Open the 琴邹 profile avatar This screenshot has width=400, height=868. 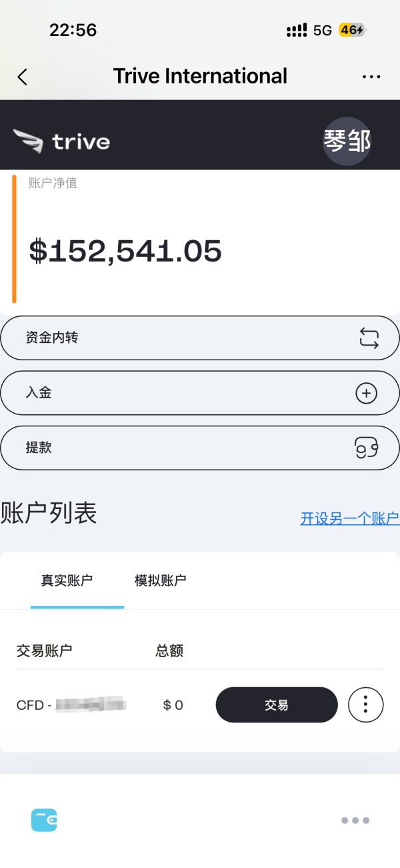pyautogui.click(x=347, y=141)
